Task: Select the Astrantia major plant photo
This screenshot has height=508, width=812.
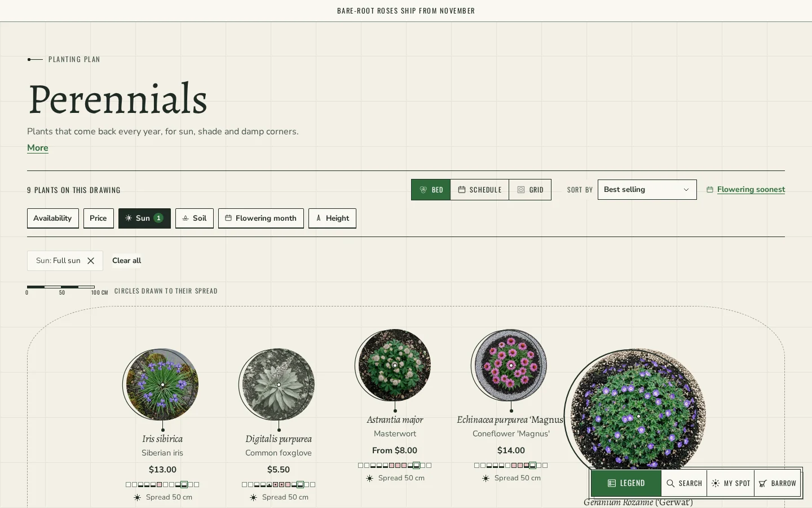Action: tap(395, 365)
